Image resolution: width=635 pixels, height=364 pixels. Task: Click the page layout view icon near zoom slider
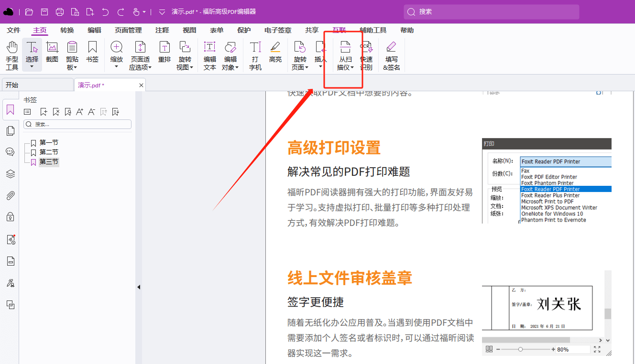[x=489, y=349]
